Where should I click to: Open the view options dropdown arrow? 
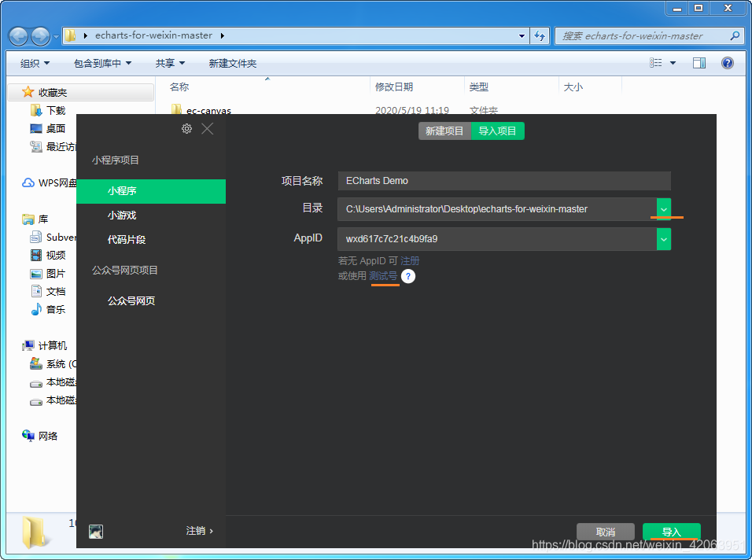click(673, 63)
